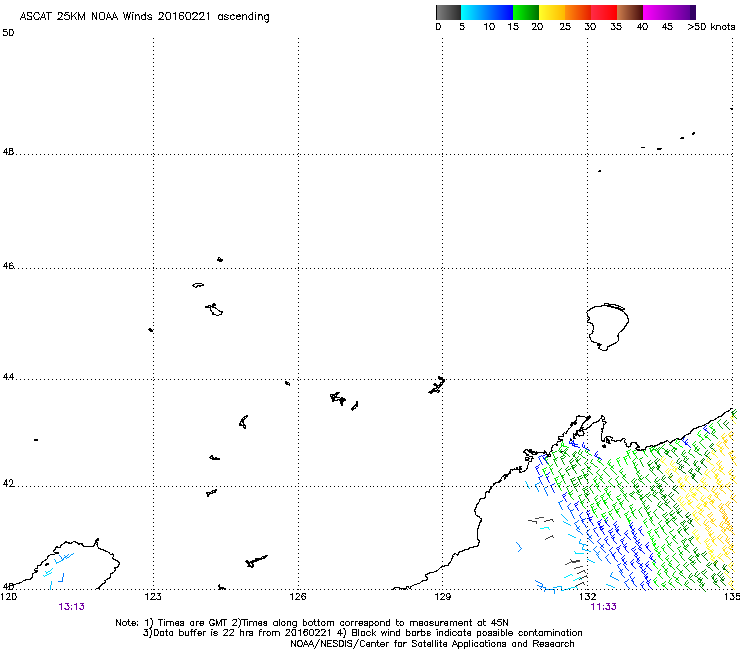Click the "30" legend scale label

coord(590,27)
